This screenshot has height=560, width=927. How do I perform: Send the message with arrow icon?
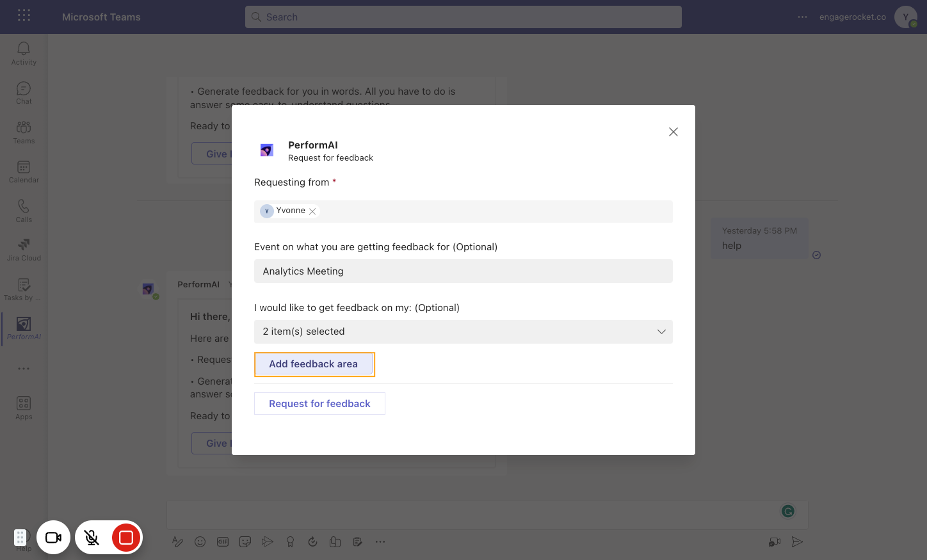[797, 542]
